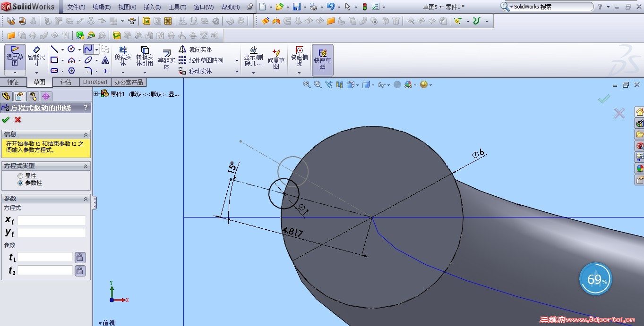Open the Exit Sketch dropdown arrow
644x326 pixels.
[15, 73]
